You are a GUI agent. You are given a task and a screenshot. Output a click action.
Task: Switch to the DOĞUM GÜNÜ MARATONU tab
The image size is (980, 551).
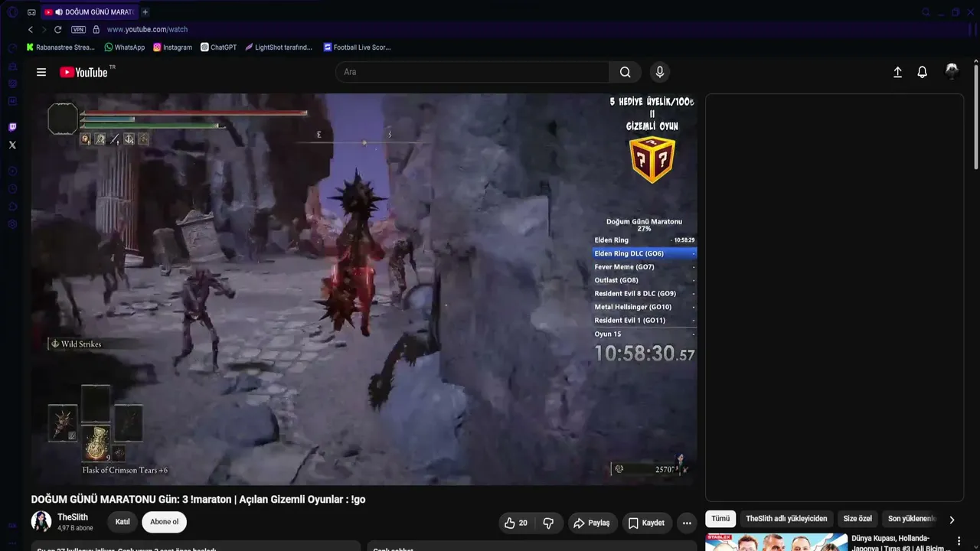89,12
